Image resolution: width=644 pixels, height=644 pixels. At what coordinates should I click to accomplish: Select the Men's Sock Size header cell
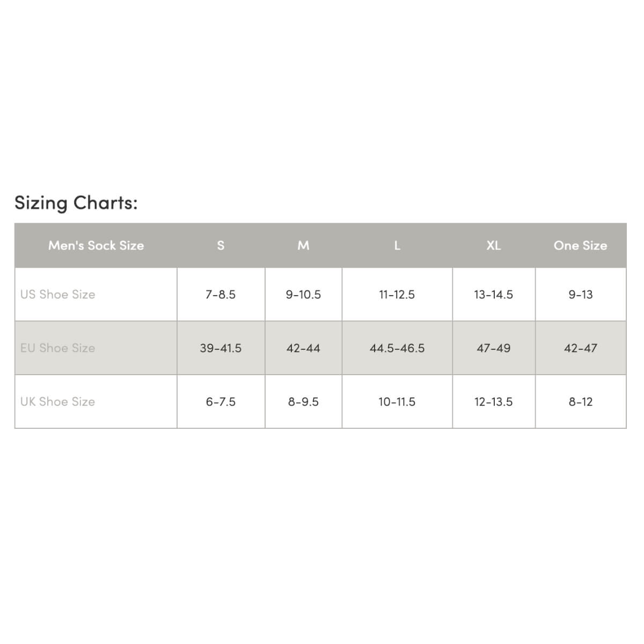tap(96, 245)
